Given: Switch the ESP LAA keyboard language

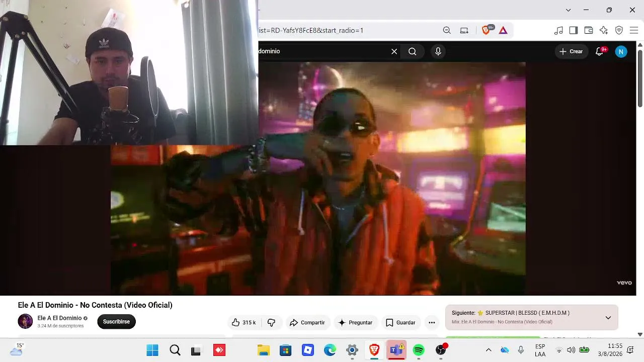Looking at the screenshot, I should pos(540,350).
